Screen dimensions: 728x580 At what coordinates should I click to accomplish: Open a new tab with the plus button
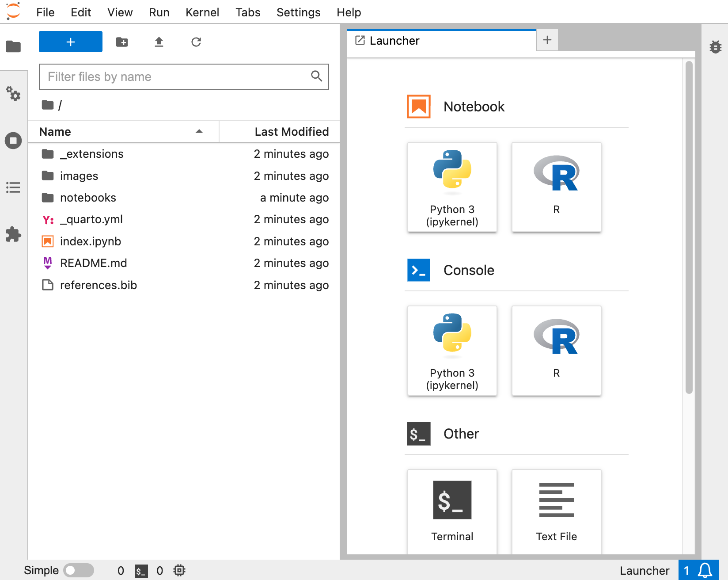coord(547,40)
